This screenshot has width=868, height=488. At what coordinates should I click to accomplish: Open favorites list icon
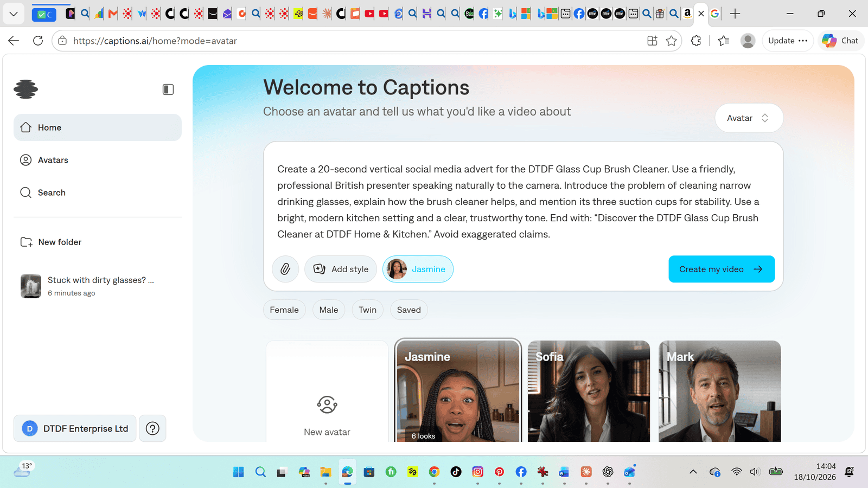[x=724, y=41]
